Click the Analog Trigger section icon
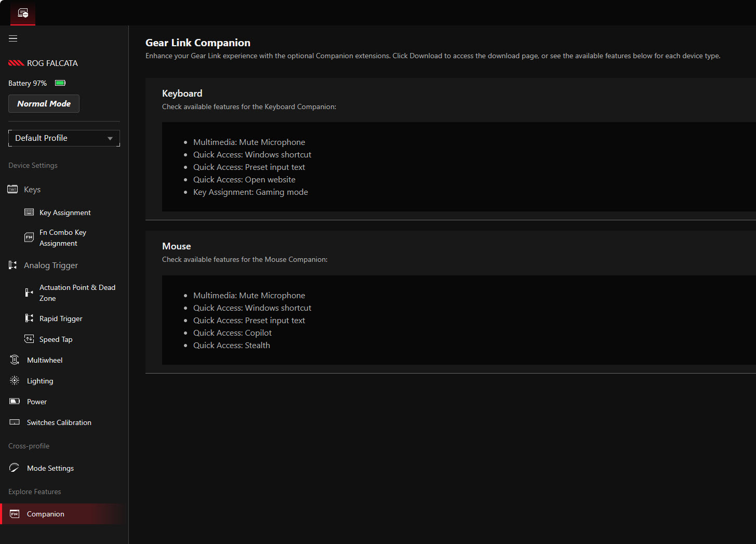Viewport: 756px width, 544px height. [x=13, y=265]
